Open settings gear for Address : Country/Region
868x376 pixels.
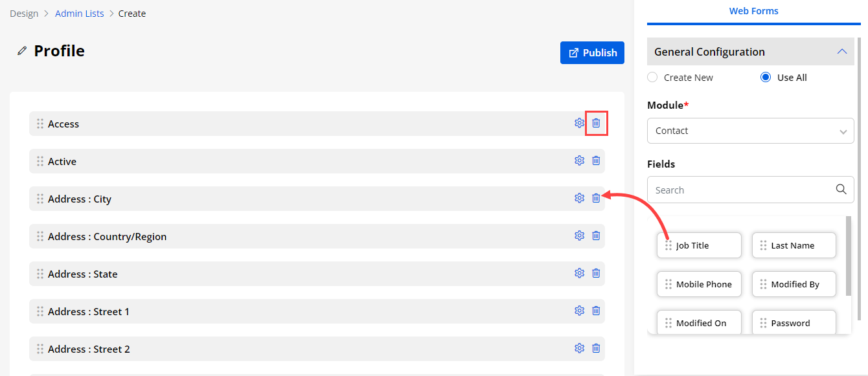click(579, 236)
